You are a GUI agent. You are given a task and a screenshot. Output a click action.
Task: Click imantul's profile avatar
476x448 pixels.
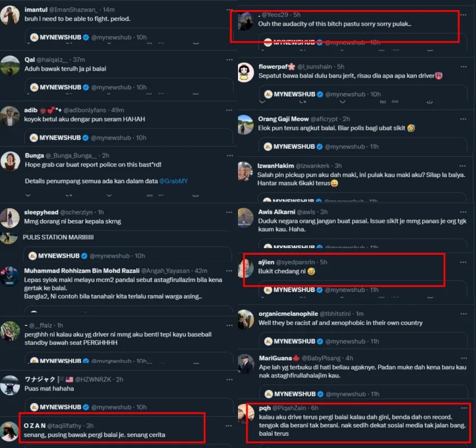pos(10,15)
